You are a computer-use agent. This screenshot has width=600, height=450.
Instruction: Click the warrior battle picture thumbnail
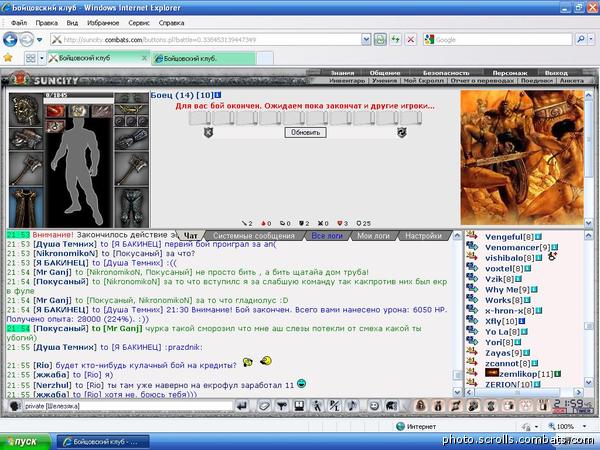pos(522,157)
